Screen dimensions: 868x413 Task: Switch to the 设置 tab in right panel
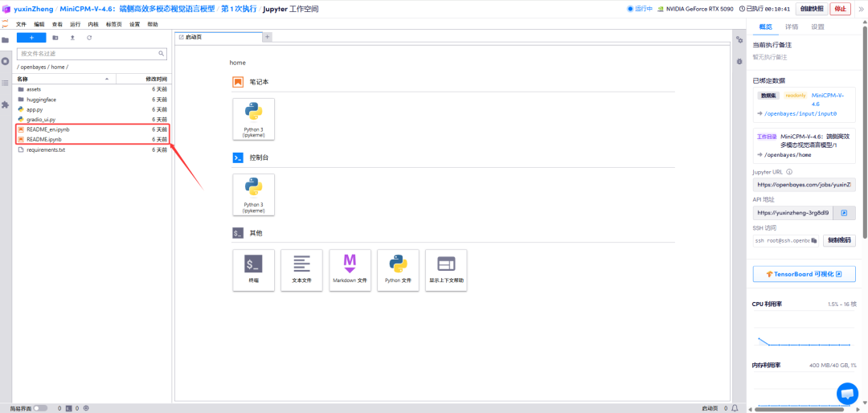817,27
